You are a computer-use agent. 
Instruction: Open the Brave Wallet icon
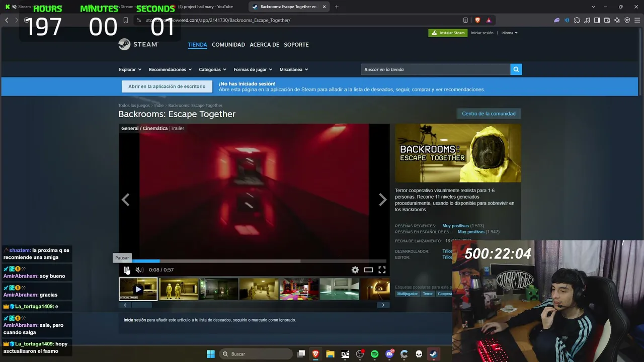[607, 20]
